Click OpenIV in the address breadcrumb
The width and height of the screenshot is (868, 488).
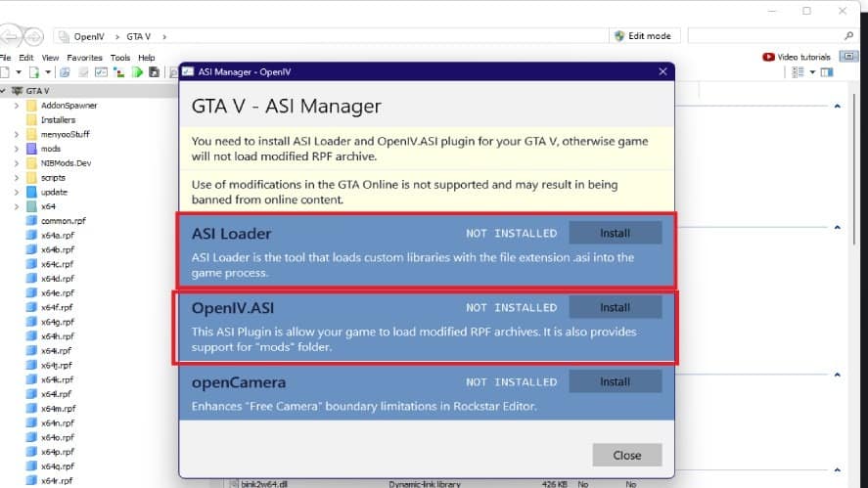(89, 36)
